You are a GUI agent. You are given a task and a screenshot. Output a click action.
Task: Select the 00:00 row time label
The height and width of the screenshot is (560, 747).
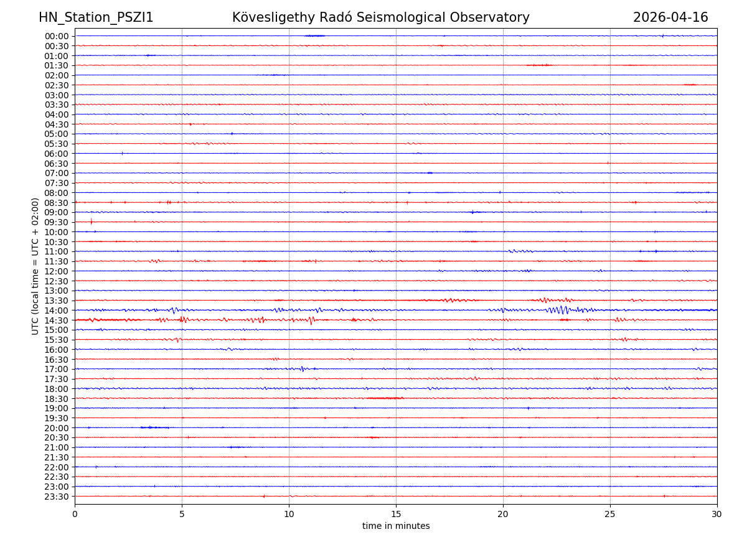pos(57,36)
